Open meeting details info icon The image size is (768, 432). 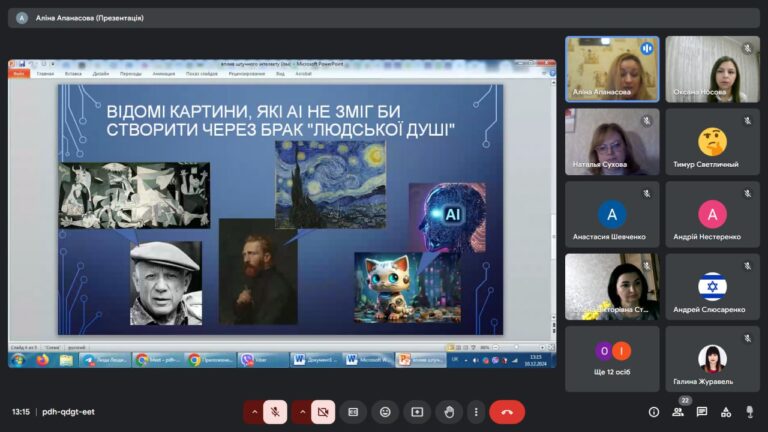coord(654,412)
